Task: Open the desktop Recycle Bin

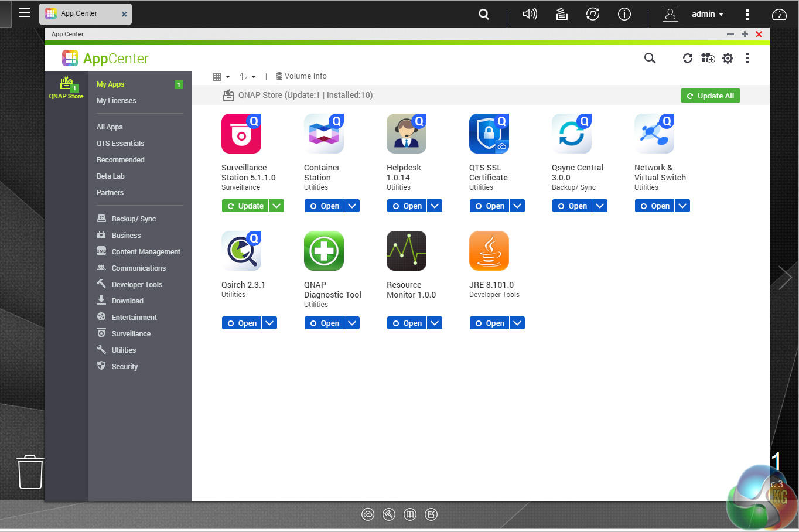Action: 30,472
